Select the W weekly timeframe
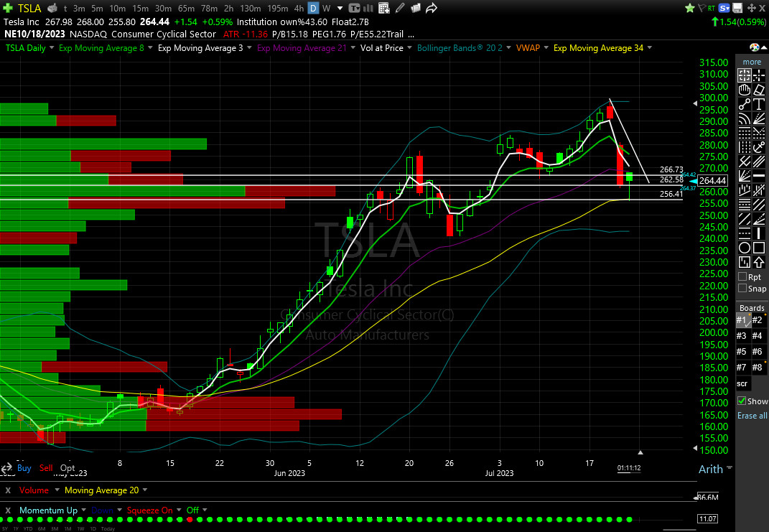The image size is (769, 532). (327, 9)
